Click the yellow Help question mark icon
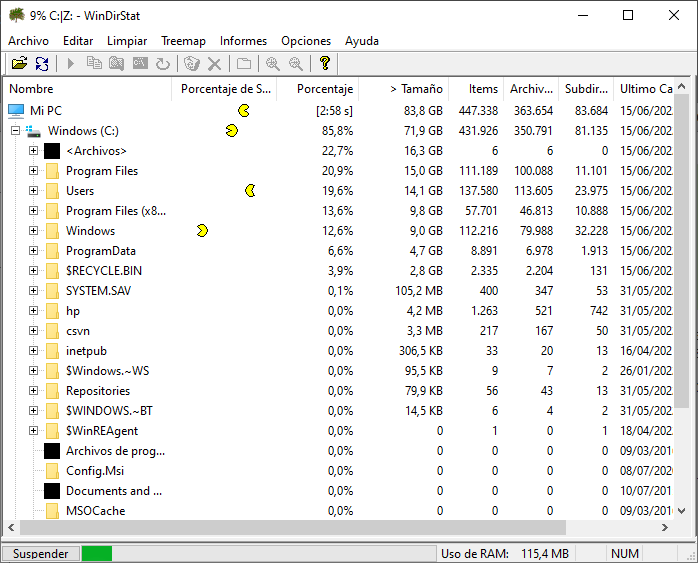 click(x=325, y=64)
